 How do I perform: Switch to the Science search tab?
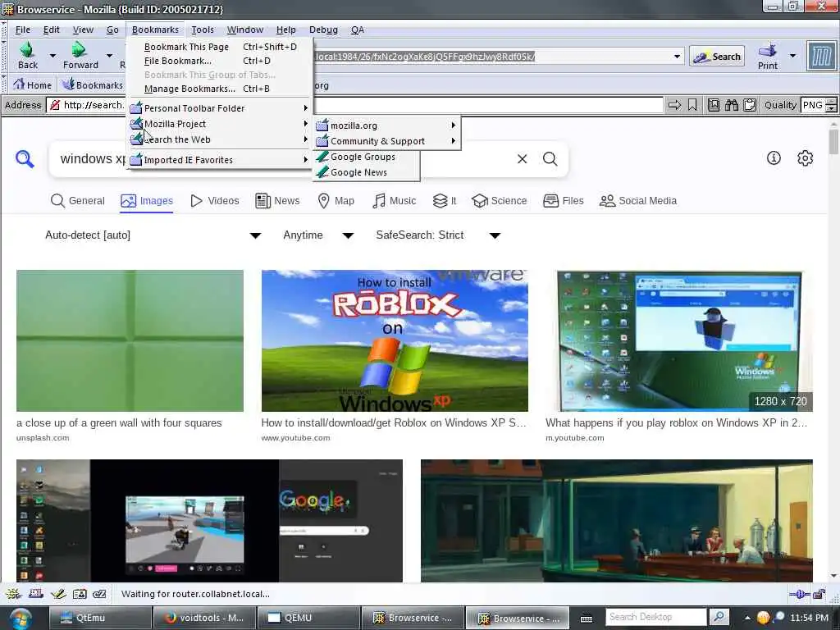pyautogui.click(x=500, y=201)
